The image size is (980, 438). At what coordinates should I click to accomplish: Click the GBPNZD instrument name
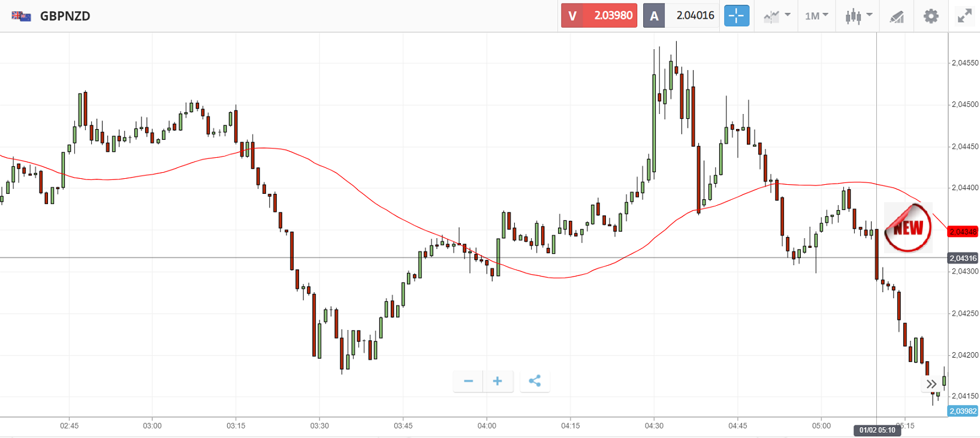pos(65,16)
